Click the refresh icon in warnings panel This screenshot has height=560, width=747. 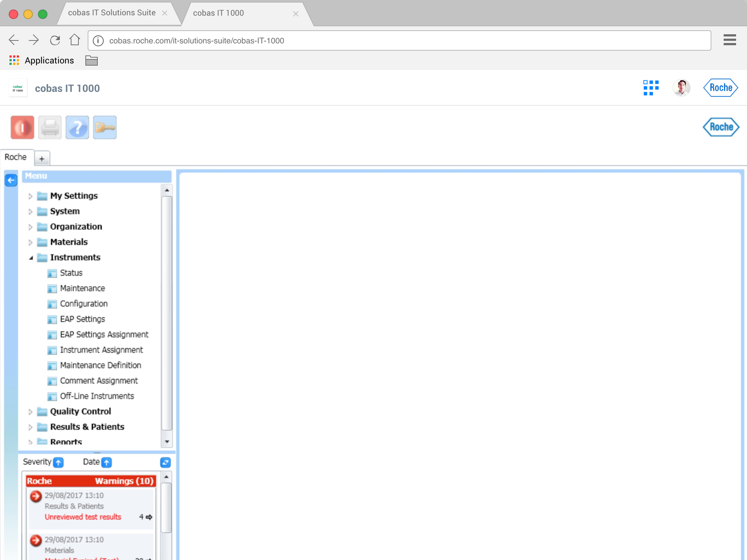pyautogui.click(x=165, y=462)
